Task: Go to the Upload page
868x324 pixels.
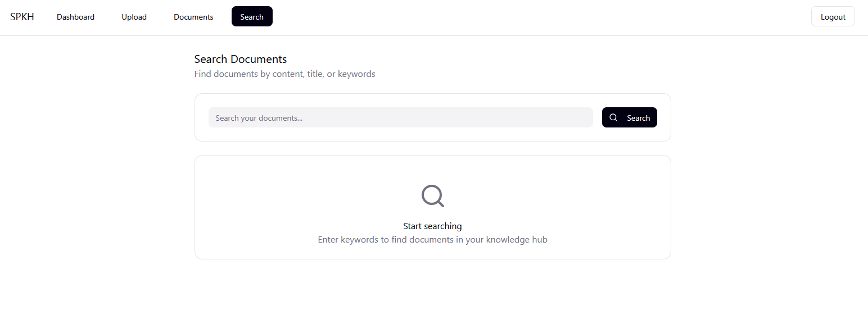Action: (x=134, y=17)
